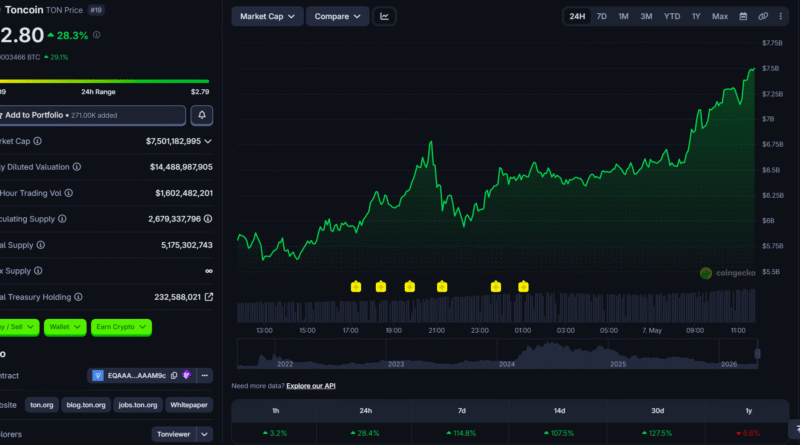This screenshot has height=445, width=800.
Task: Open the calendar date picker icon
Action: click(x=743, y=16)
